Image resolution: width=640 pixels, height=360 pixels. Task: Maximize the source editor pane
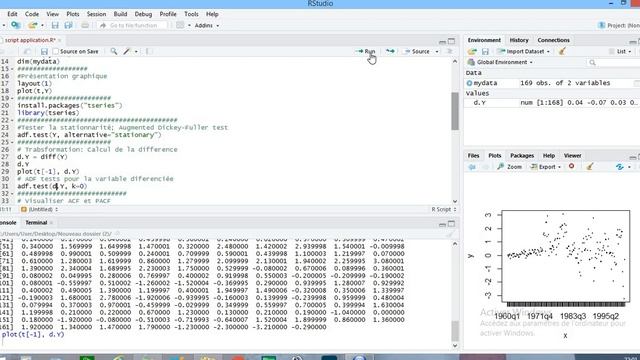pyautogui.click(x=451, y=41)
